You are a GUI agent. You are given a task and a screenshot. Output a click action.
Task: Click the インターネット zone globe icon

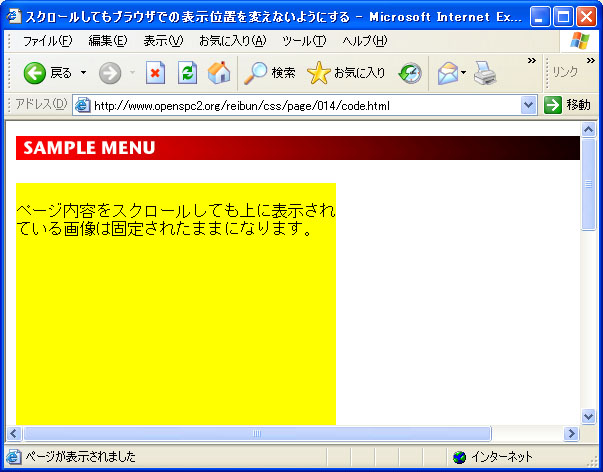pyautogui.click(x=459, y=457)
